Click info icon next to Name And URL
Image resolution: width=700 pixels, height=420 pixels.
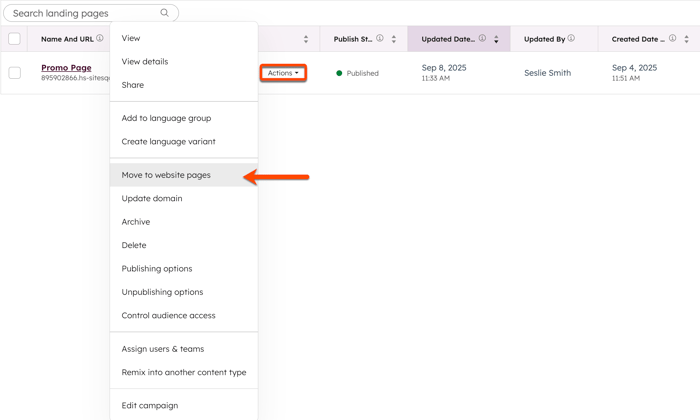(x=100, y=39)
